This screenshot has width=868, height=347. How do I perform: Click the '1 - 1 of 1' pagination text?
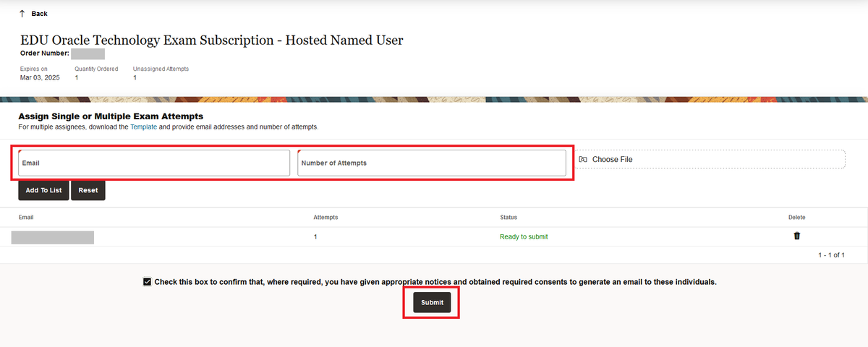pyautogui.click(x=831, y=255)
